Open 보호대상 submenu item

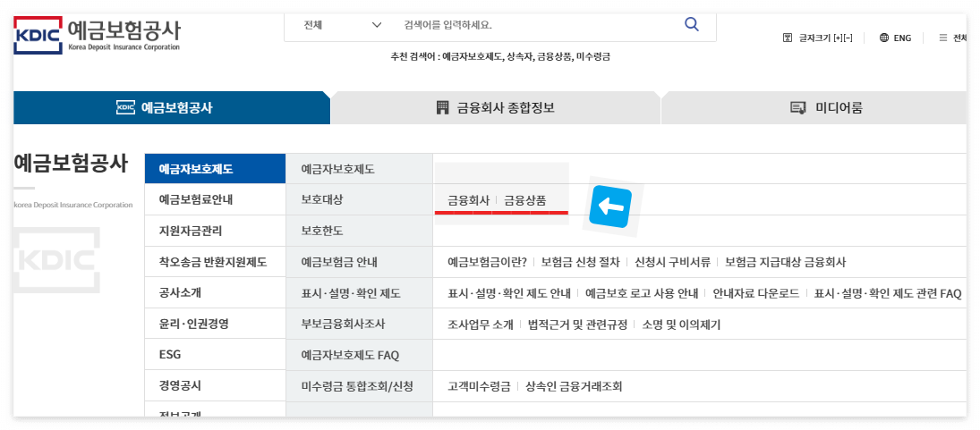click(360, 199)
